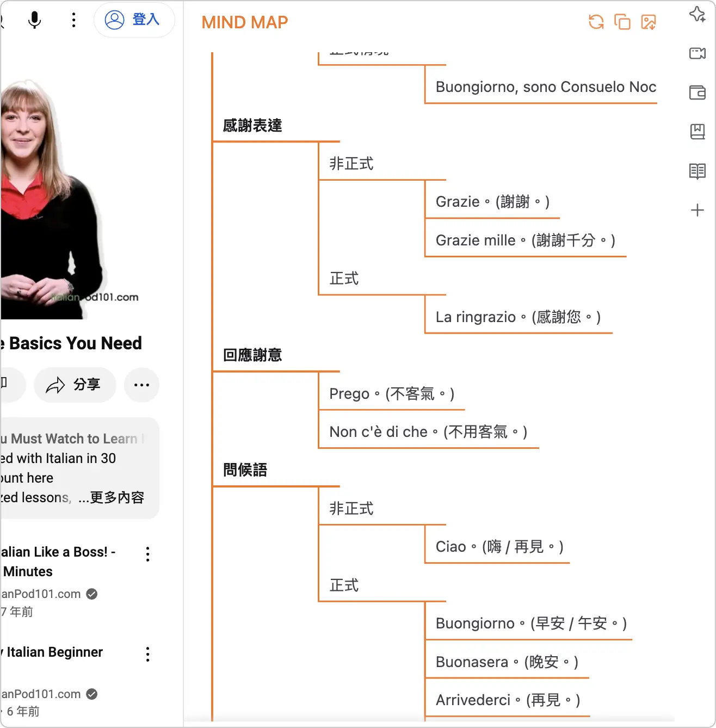The height and width of the screenshot is (728, 716).
Task: Open the bookmark notebook icon in sidebar
Action: (698, 132)
